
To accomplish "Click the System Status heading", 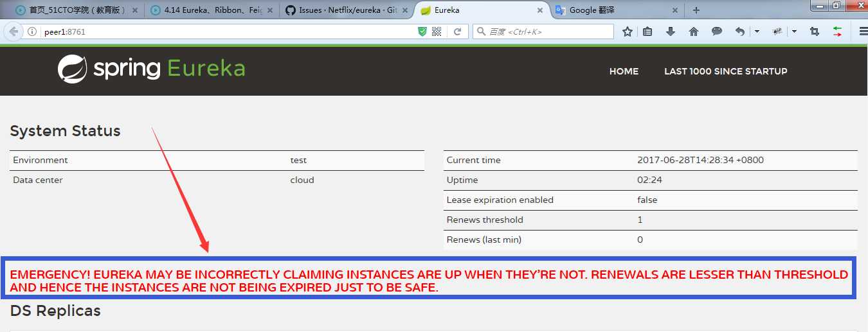I will point(65,131).
